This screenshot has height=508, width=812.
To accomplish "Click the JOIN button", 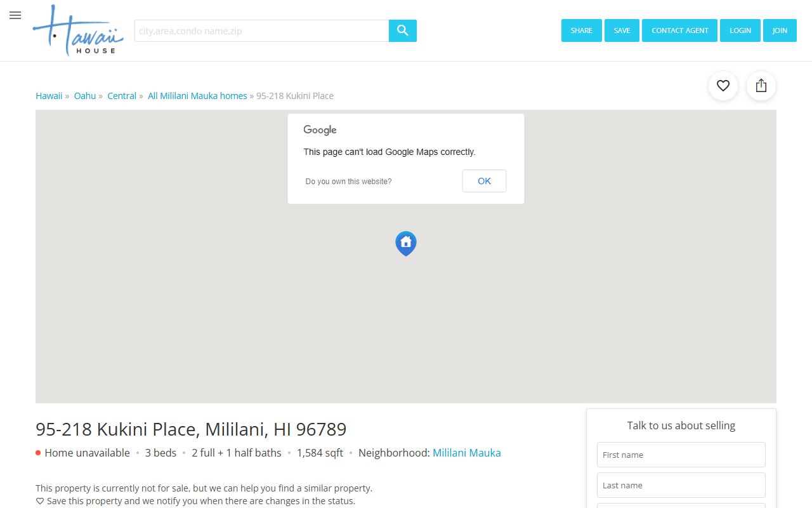I will (x=780, y=30).
